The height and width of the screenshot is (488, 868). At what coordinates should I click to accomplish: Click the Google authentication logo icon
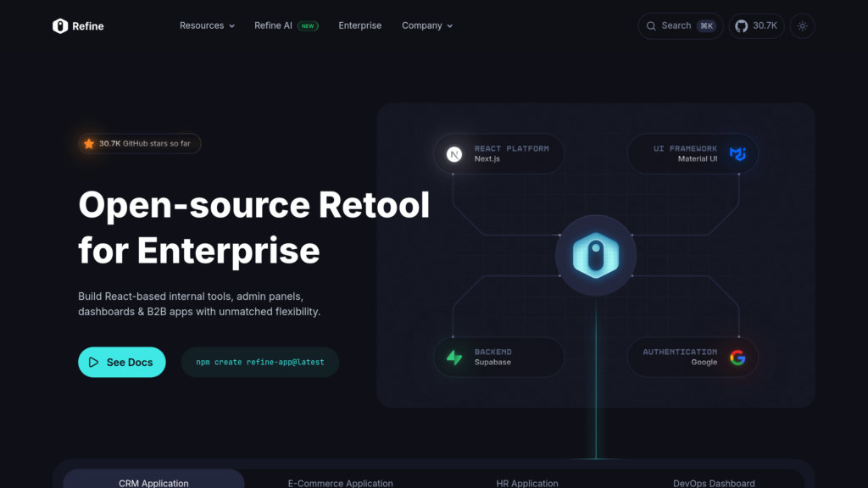pyautogui.click(x=737, y=358)
